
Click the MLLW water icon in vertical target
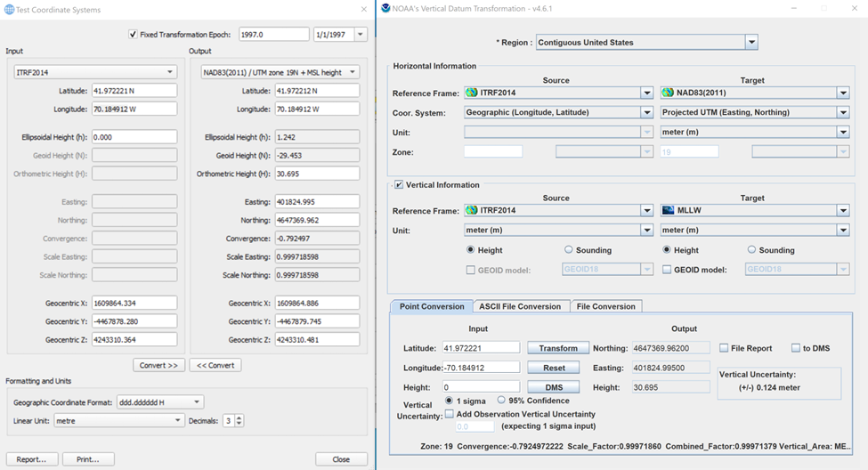click(x=669, y=211)
